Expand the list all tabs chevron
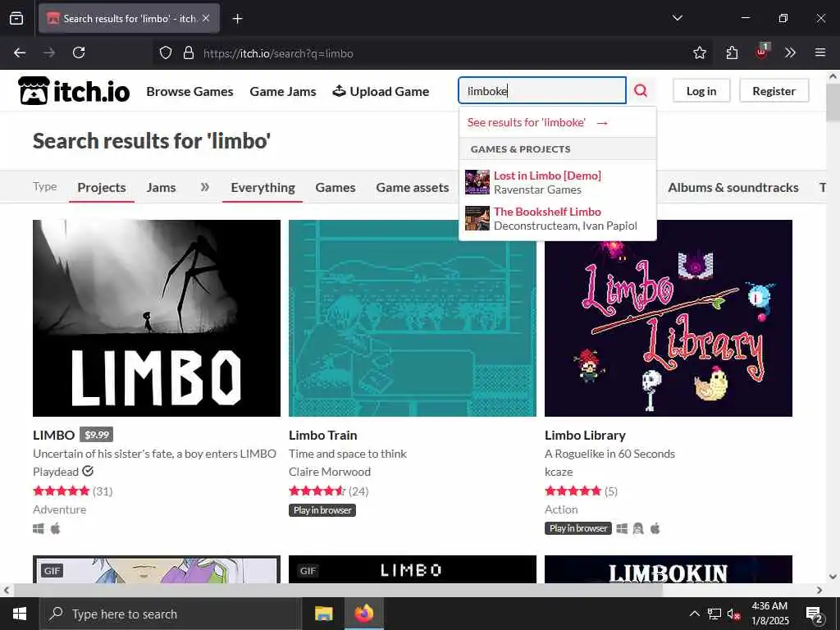 pos(677,18)
